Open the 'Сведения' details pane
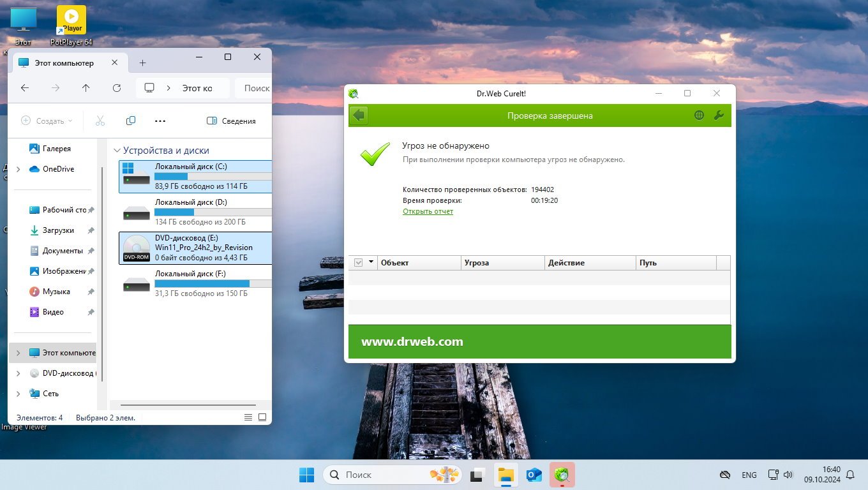 (x=231, y=121)
